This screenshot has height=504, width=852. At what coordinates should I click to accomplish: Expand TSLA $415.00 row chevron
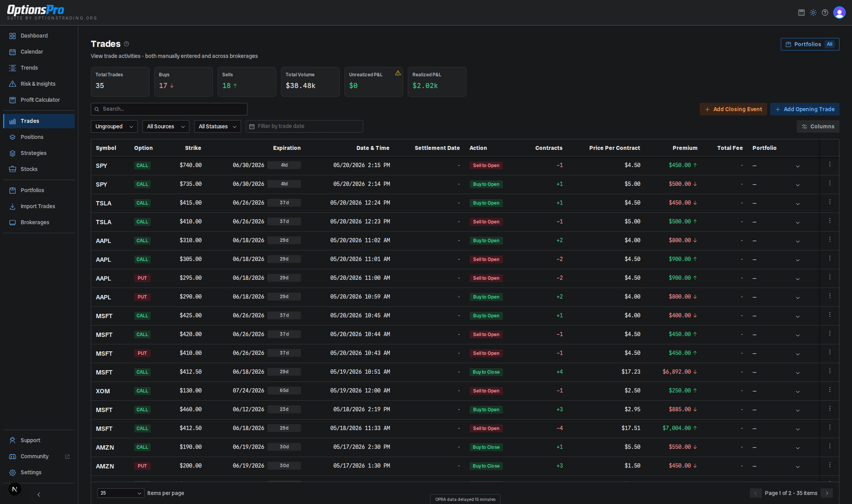pyautogui.click(x=798, y=204)
